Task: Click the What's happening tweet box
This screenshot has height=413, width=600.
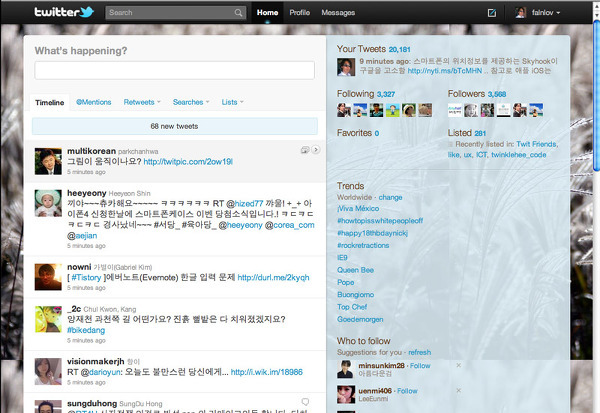Action: (x=174, y=70)
